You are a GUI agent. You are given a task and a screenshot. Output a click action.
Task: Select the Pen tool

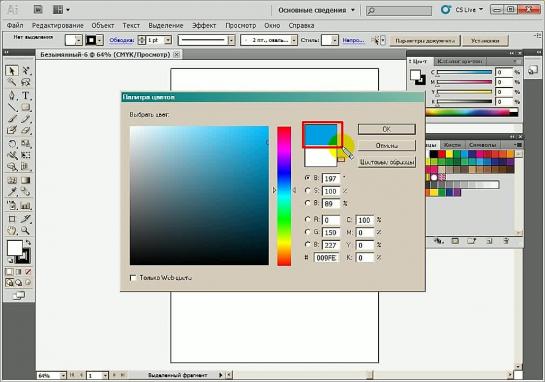click(12, 95)
